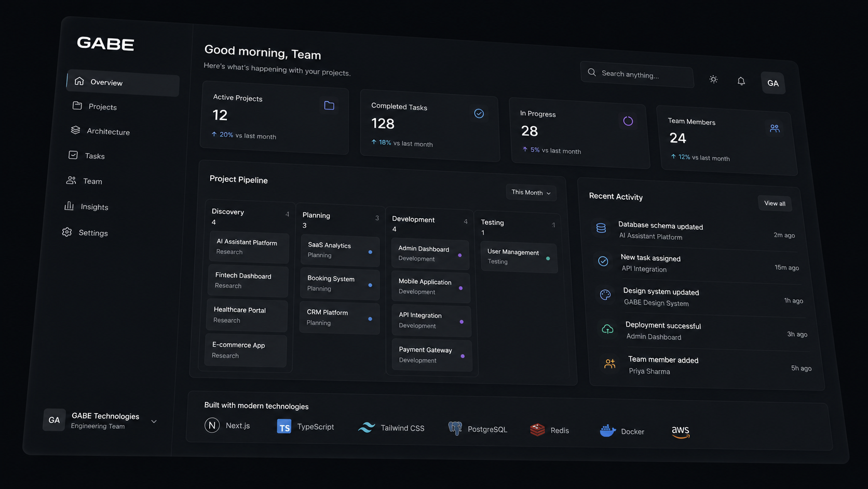Image resolution: width=868 pixels, height=489 pixels.
Task: Click the Next.js logo icon
Action: pos(212,425)
